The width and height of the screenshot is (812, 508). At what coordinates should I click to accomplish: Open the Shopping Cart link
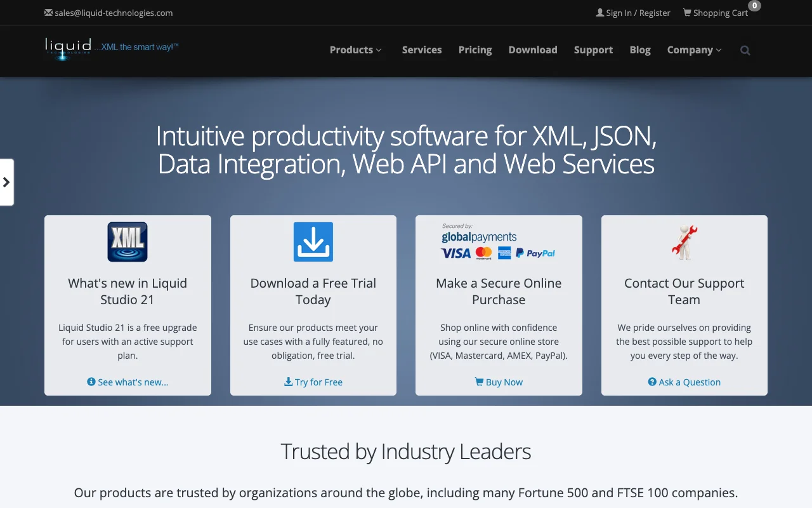click(x=721, y=13)
